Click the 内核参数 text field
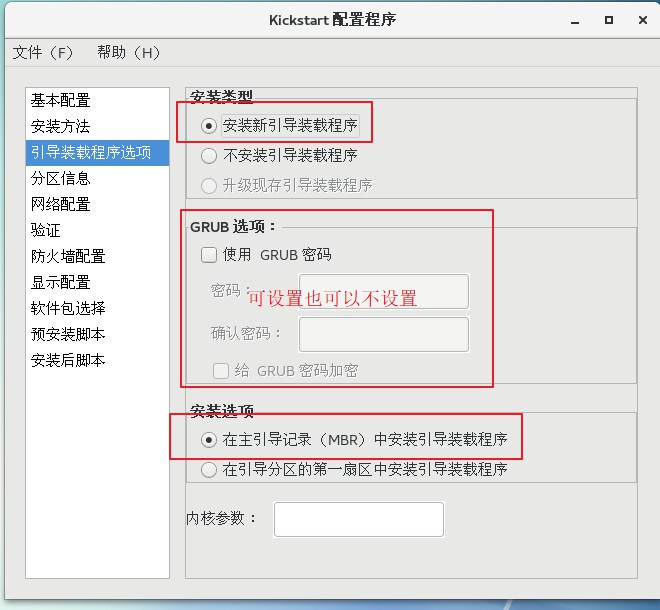The image size is (660, 610). pos(359,519)
